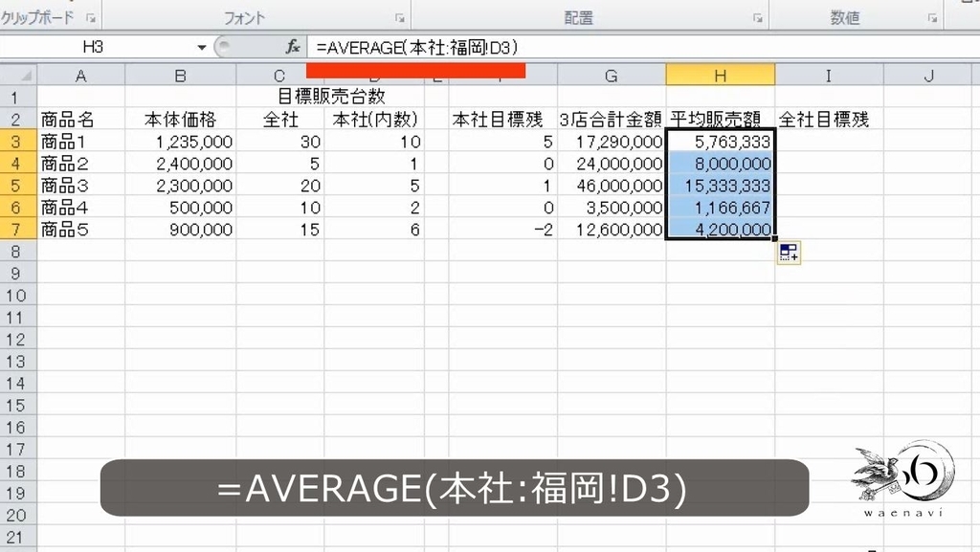Click the 目標販売台数 heading cell
980x552 pixels.
[330, 97]
